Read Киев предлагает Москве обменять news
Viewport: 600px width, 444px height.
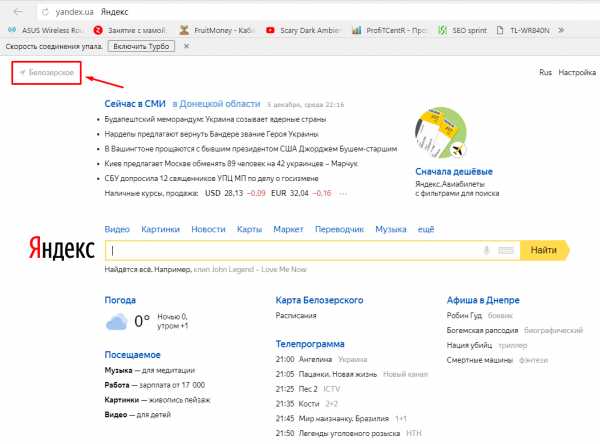coord(231,164)
